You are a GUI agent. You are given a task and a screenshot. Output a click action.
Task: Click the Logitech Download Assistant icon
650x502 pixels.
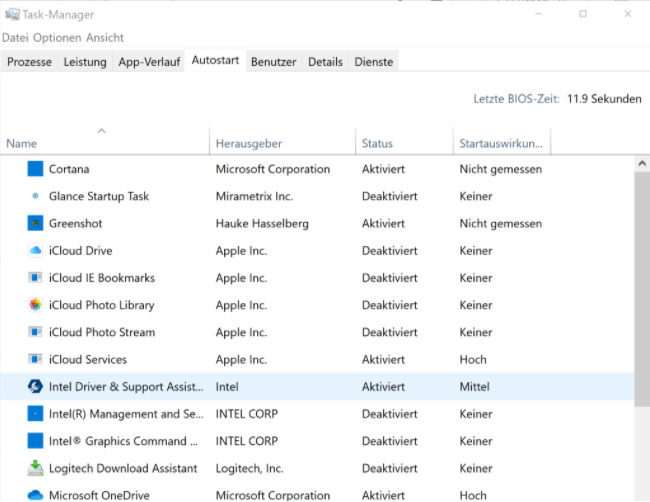35,468
